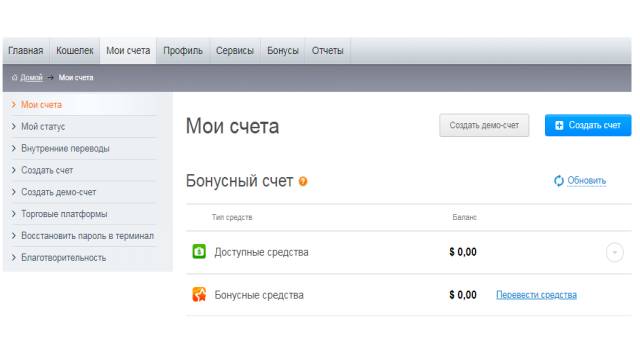Screen dimensions: 640x360
Task: Click the circular refresh arrows icon
Action: pos(559,180)
